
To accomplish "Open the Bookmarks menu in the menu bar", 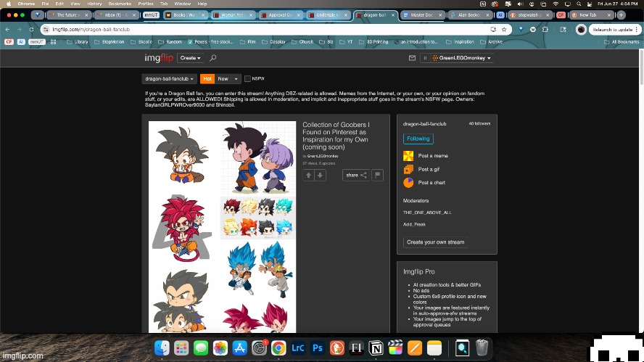I will 120,4.
